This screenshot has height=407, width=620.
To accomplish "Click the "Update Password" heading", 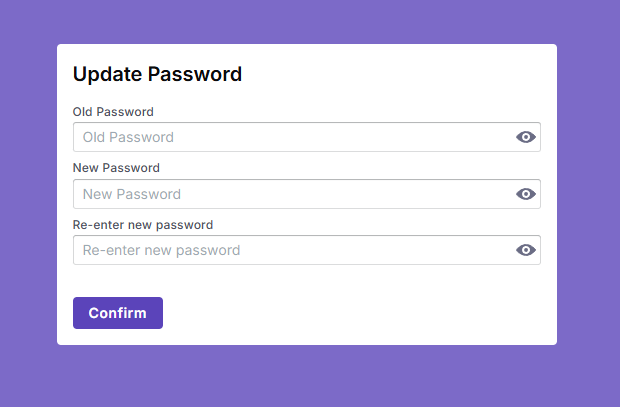I will pyautogui.click(x=157, y=74).
